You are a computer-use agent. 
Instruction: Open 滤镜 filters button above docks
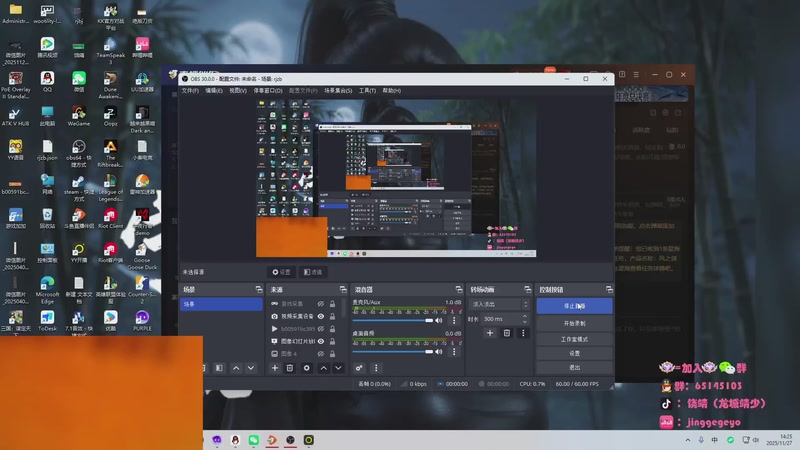point(313,272)
